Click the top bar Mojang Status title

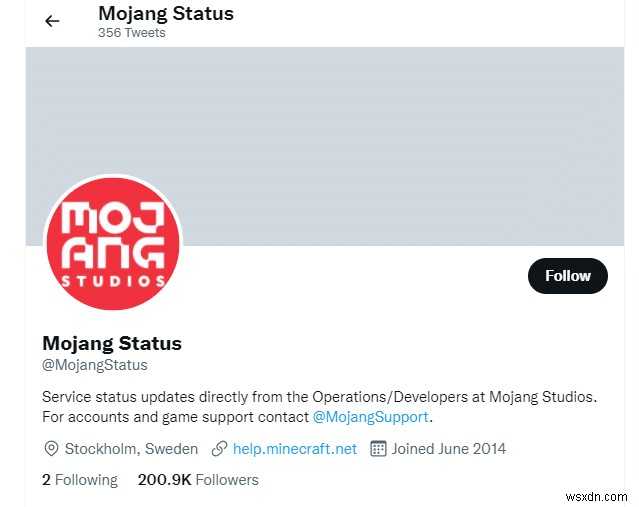(166, 14)
